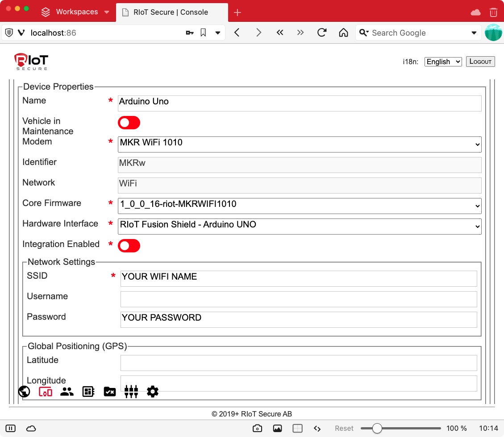Expand the Modem dropdown
This screenshot has height=437, width=504.
tap(300, 144)
